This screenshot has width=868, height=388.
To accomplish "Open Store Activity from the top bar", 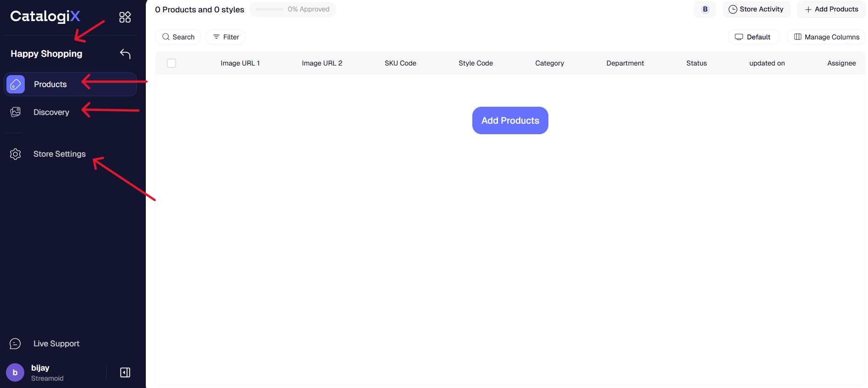I will point(756,9).
